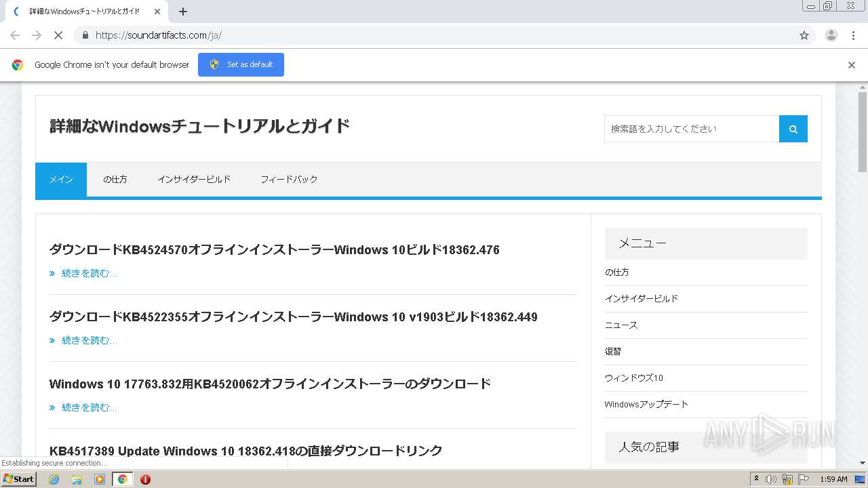868x488 pixels.
Task: Launch Internet Explorer from the taskbar
Action: pos(54,479)
